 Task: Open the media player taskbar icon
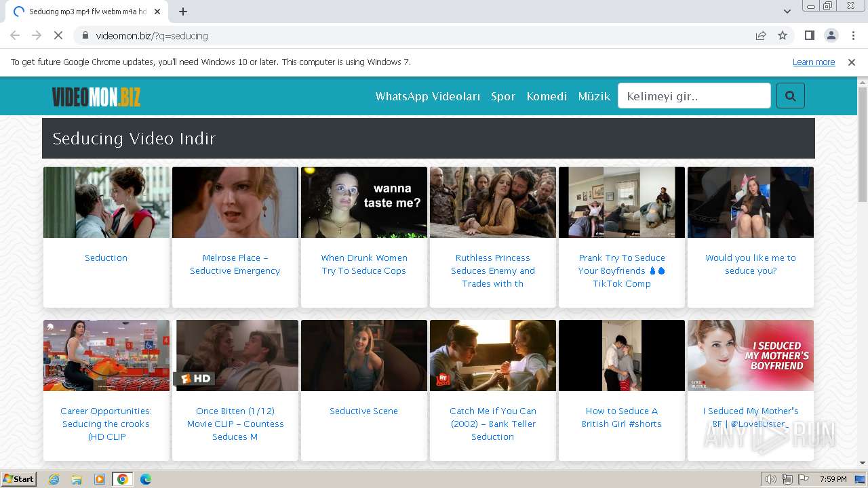(x=100, y=479)
